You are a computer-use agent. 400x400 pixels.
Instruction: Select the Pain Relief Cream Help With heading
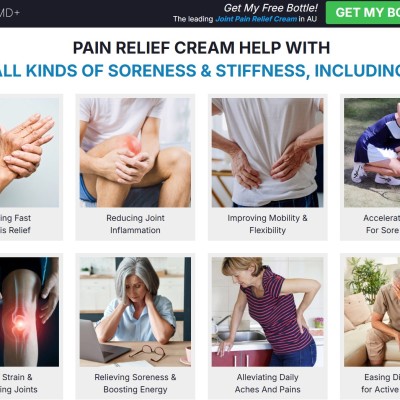201,48
